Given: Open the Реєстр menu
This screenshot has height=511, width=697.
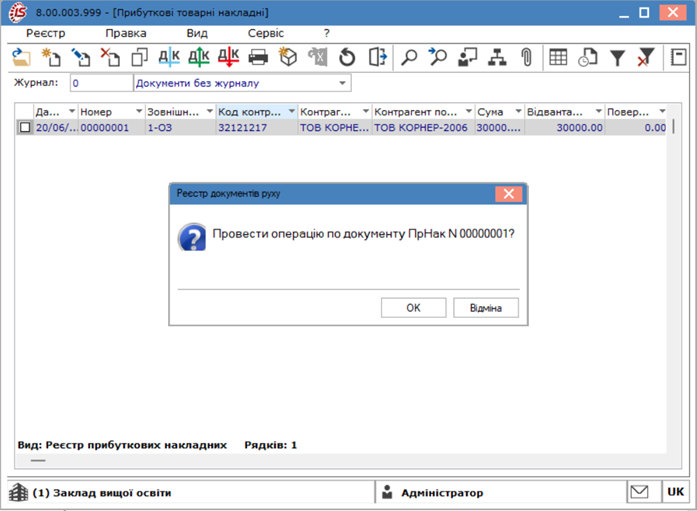Looking at the screenshot, I should point(45,33).
